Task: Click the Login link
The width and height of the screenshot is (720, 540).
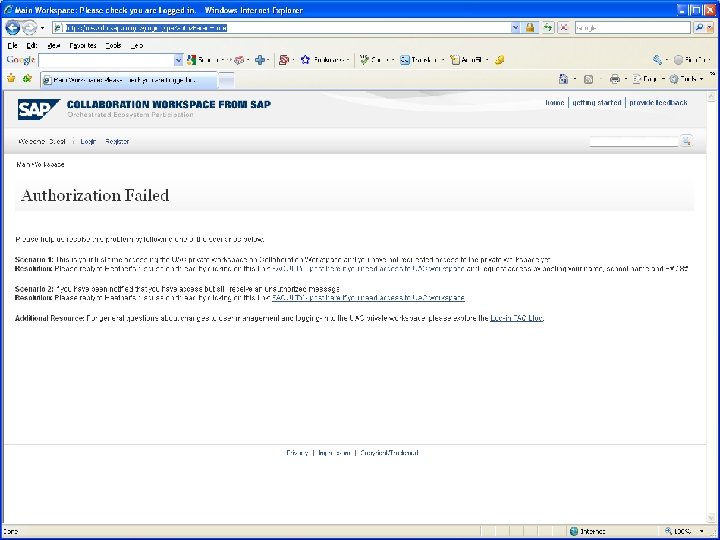Action: tap(88, 141)
